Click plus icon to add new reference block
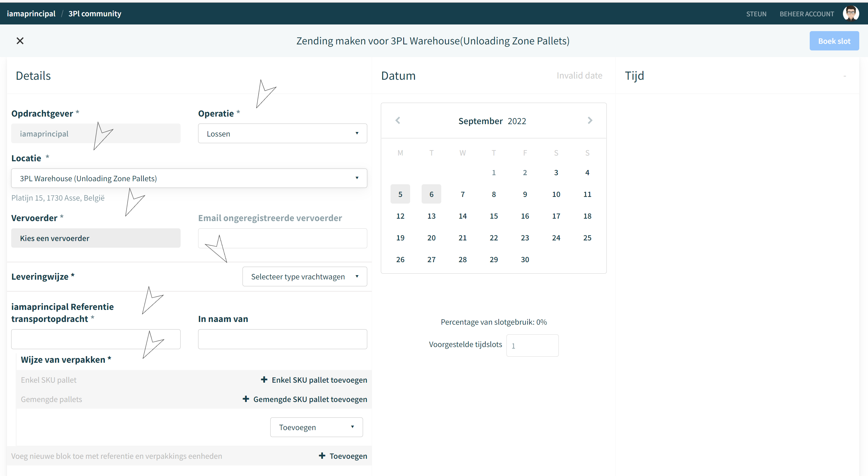Viewport: 868px width, 476px height. (322, 455)
